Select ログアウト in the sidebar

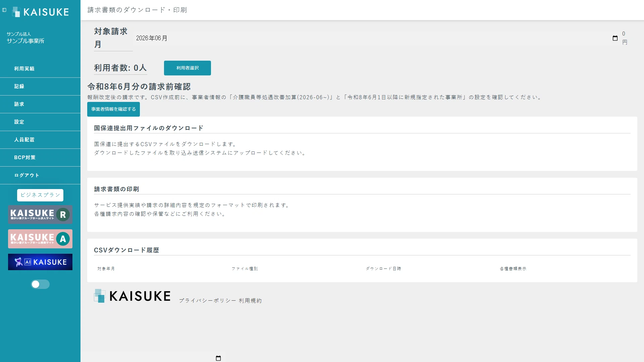pyautogui.click(x=40, y=175)
